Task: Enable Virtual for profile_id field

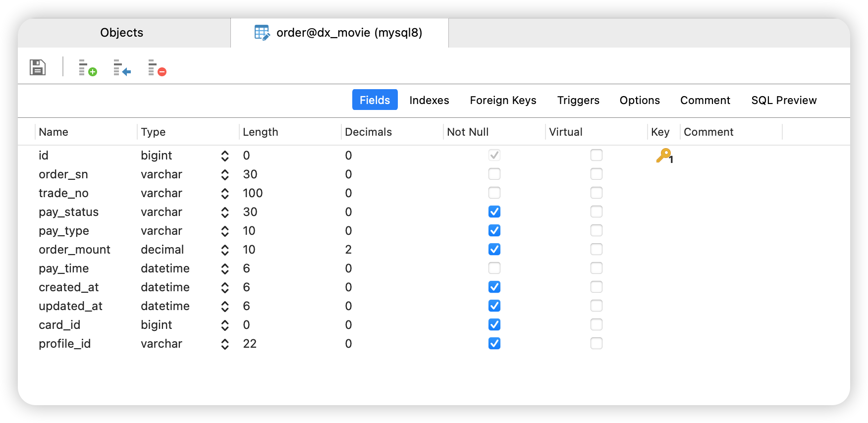Action: (597, 343)
